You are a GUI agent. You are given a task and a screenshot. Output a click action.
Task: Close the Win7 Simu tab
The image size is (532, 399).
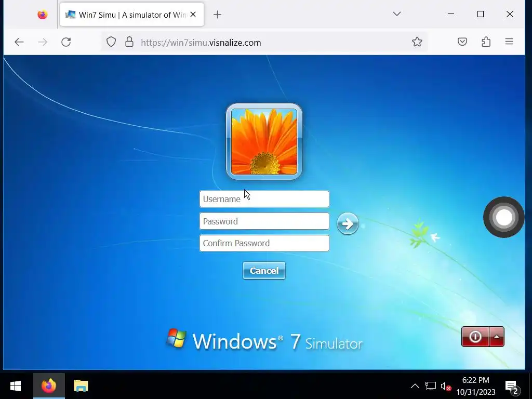pos(193,14)
